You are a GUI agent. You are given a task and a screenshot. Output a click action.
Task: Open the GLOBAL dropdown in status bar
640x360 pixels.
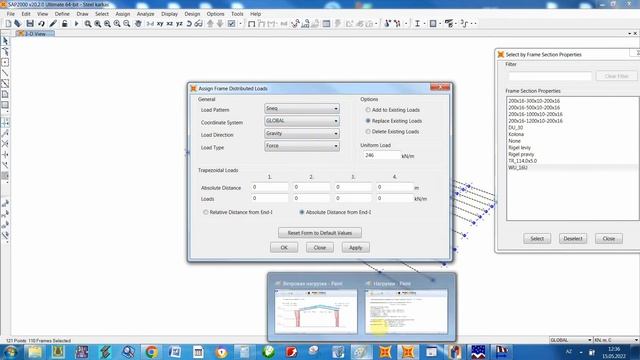point(570,340)
